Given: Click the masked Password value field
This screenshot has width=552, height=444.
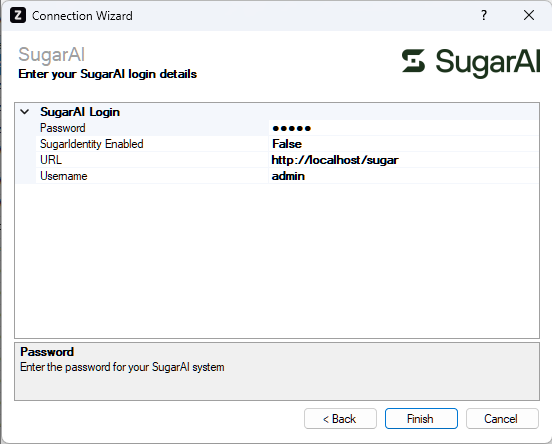Looking at the screenshot, I should 403,128.
